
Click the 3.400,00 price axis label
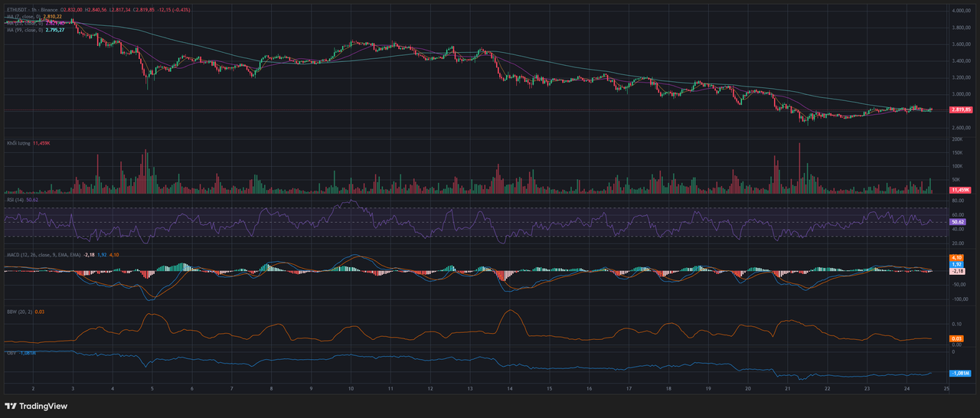(x=962, y=61)
